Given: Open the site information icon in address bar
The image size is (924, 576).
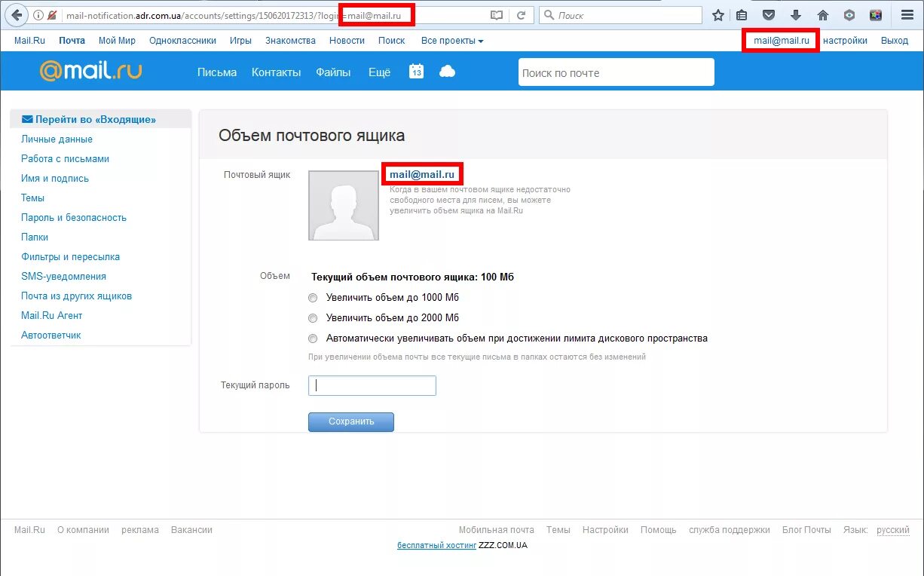Looking at the screenshot, I should click(38, 15).
